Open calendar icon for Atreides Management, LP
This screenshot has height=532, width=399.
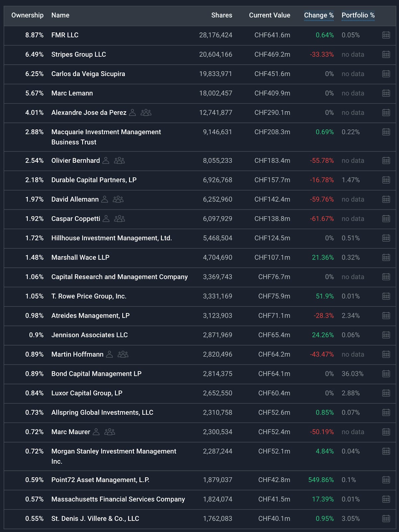coord(386,316)
